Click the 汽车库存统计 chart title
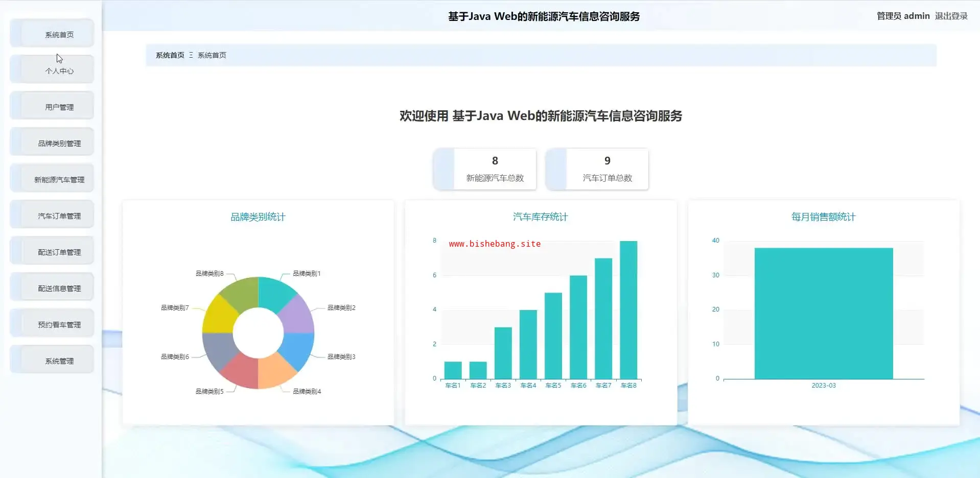Image resolution: width=980 pixels, height=478 pixels. tap(541, 217)
